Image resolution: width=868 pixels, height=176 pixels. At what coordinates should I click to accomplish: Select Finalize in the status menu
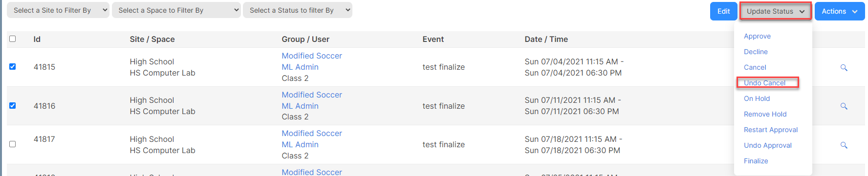(x=756, y=161)
